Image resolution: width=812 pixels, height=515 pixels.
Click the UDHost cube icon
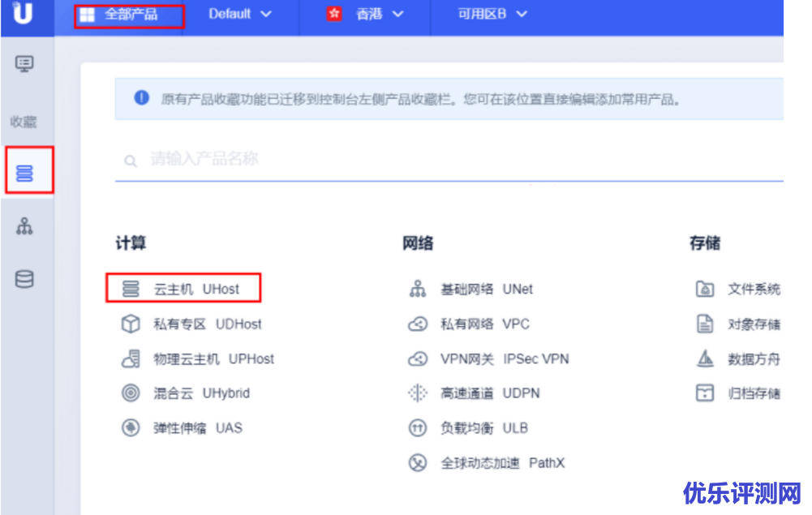point(131,324)
